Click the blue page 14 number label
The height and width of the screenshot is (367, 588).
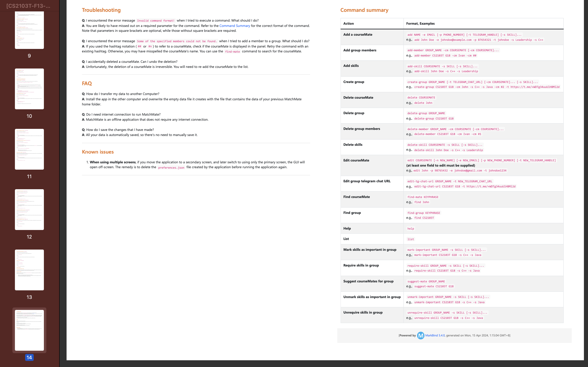coord(29,357)
